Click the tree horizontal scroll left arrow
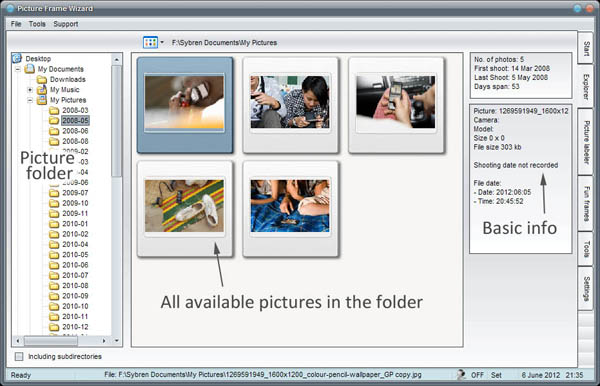The image size is (600, 386). point(18,340)
